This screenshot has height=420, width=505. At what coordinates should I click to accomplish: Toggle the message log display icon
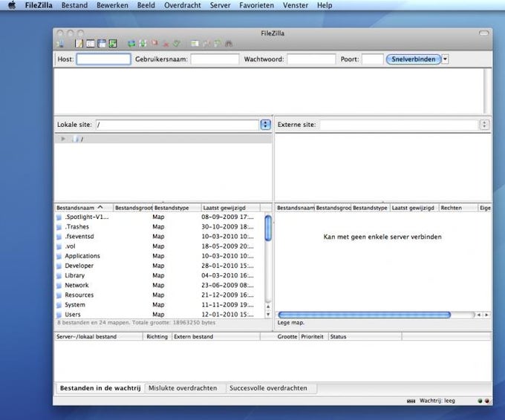point(79,44)
